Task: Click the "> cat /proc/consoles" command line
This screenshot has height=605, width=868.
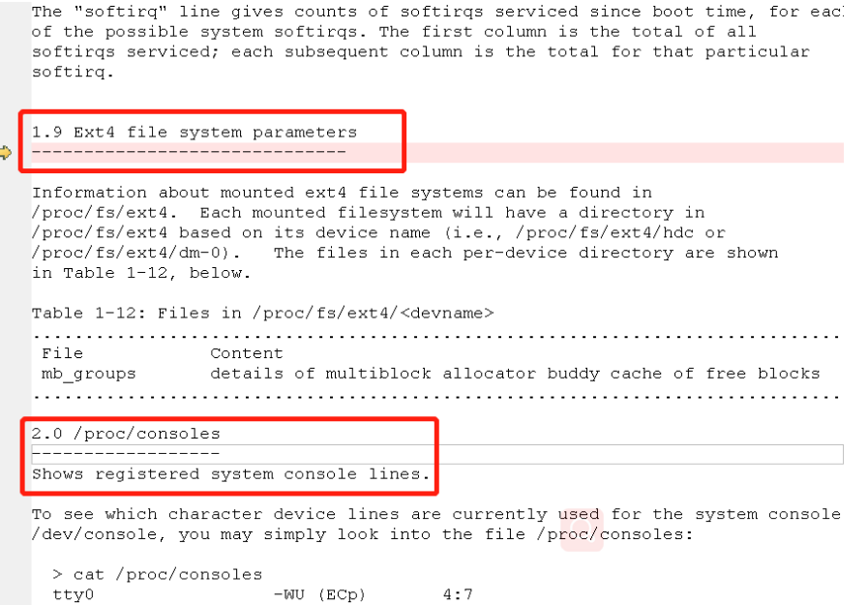Action: (x=157, y=574)
